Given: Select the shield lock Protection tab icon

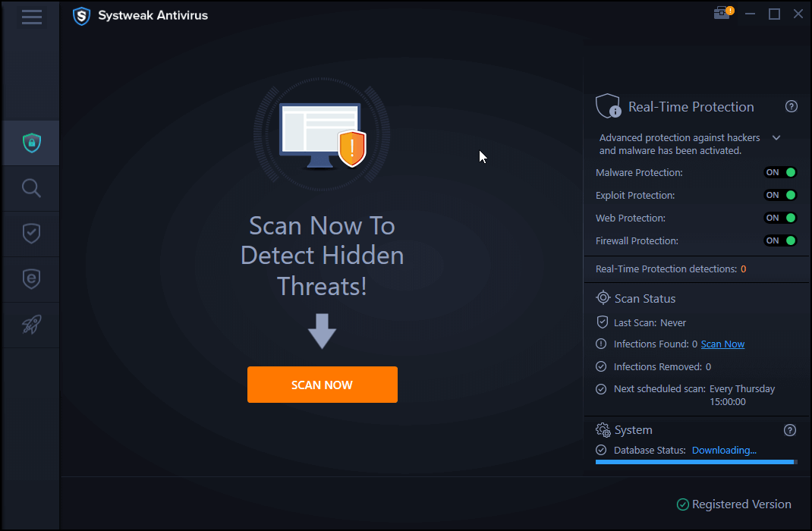Looking at the screenshot, I should [x=30, y=143].
